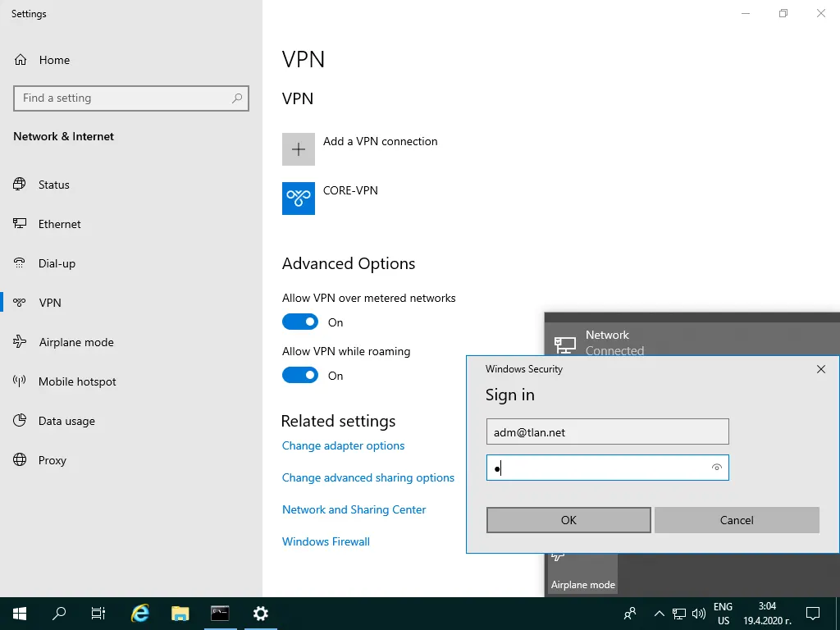Click the network tray icon
The image size is (840, 630).
point(679,614)
